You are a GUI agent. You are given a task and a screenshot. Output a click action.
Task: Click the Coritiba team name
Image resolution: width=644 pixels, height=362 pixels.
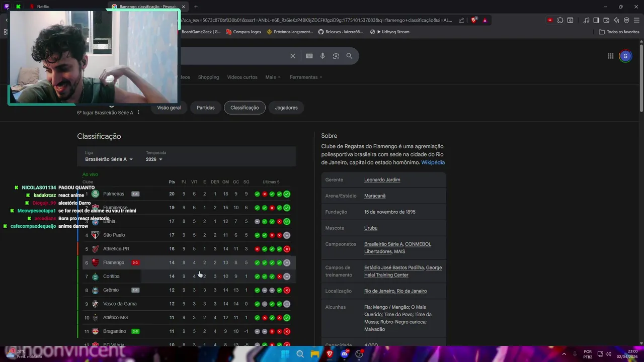[111, 276]
